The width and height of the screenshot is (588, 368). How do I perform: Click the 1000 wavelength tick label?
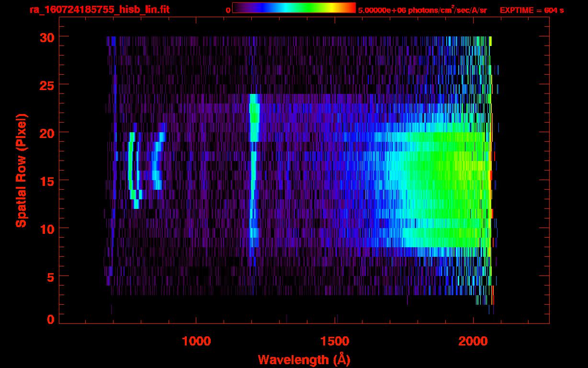tap(196, 341)
